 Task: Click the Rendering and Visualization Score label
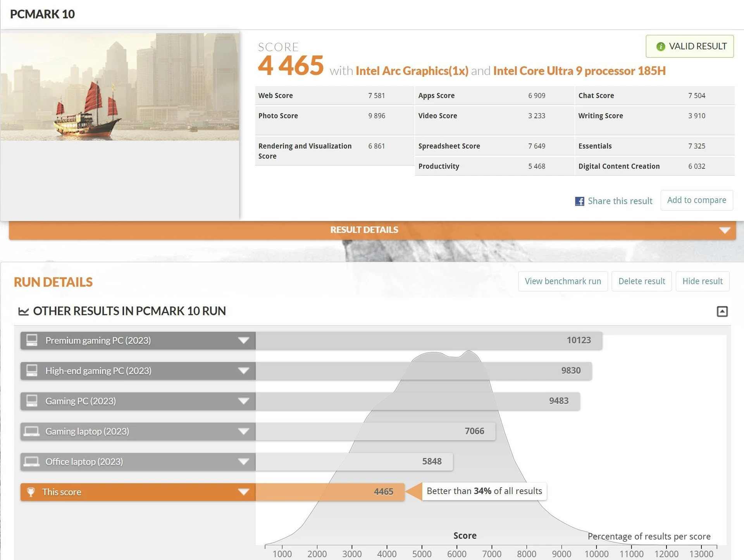(305, 151)
